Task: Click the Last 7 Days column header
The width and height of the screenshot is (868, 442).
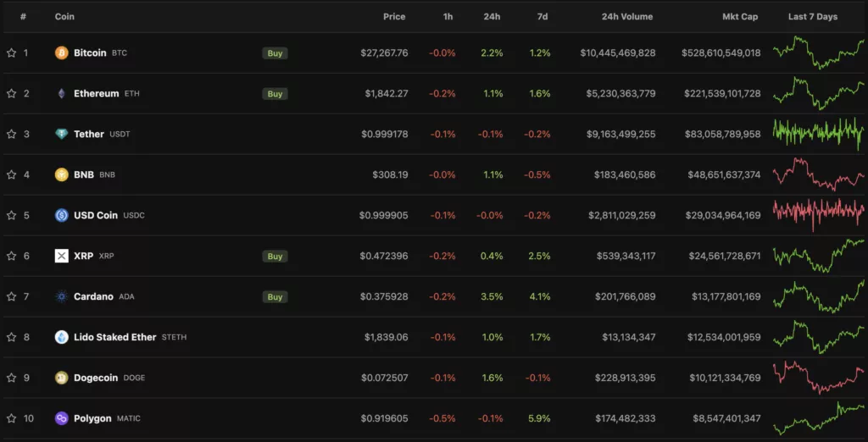Action: pos(813,17)
